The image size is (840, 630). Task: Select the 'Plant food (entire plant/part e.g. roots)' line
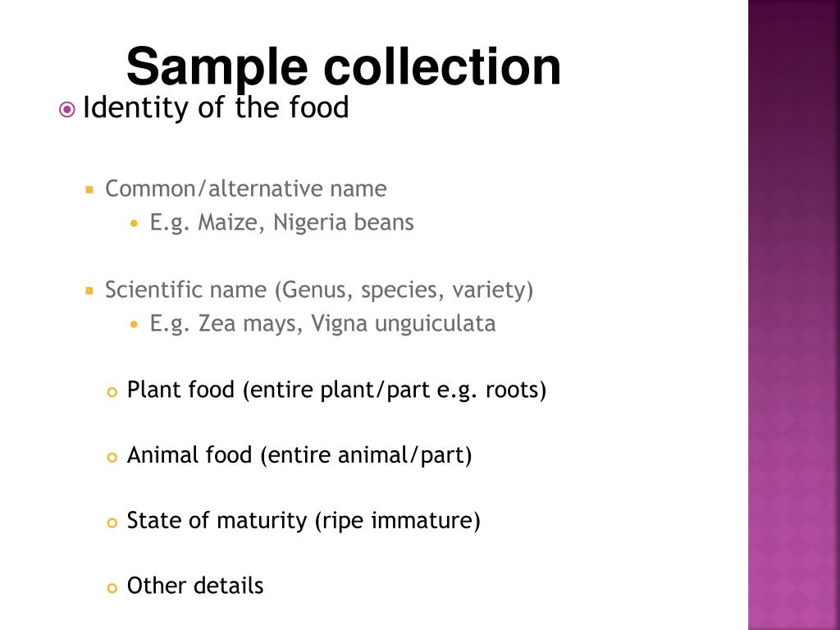336,390
